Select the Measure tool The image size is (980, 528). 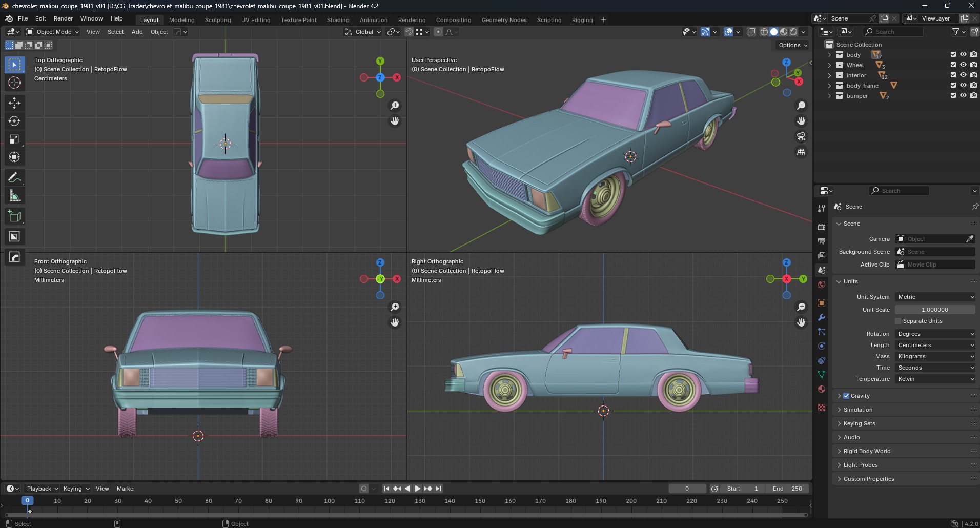coord(14,196)
